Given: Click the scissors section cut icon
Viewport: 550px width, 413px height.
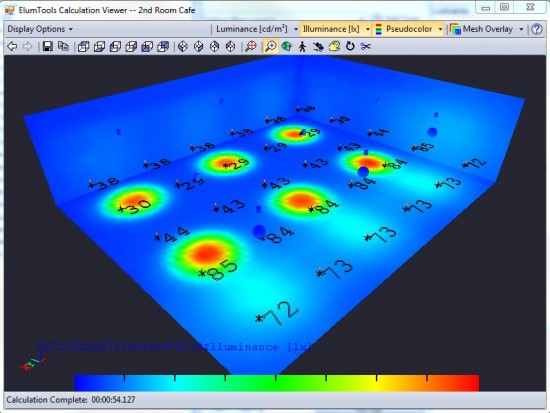Looking at the screenshot, I should pos(366,46).
